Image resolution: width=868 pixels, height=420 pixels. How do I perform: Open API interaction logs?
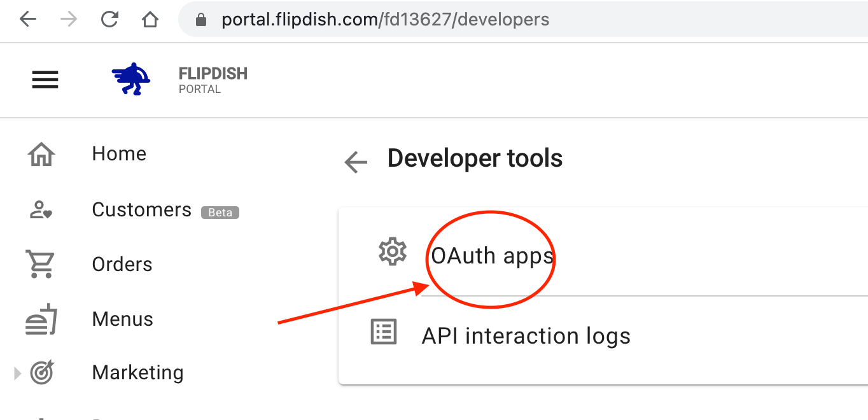(x=526, y=336)
